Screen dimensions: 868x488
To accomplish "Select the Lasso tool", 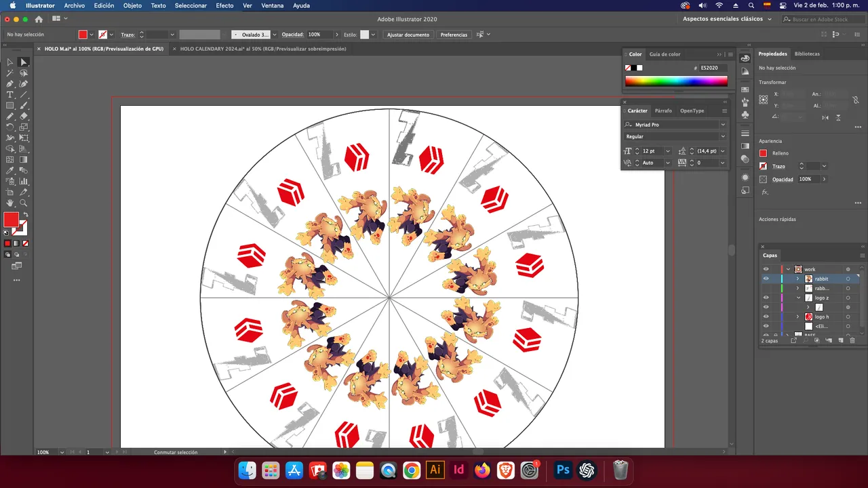I will 23,73.
